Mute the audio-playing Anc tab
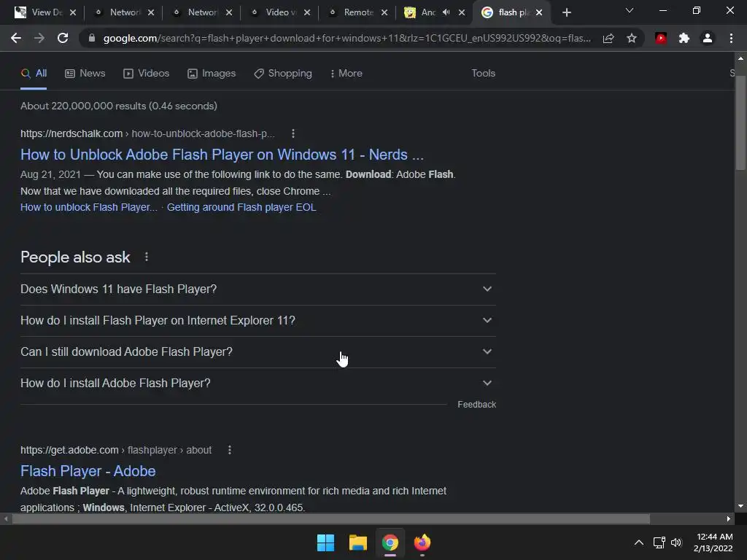 coord(446,12)
